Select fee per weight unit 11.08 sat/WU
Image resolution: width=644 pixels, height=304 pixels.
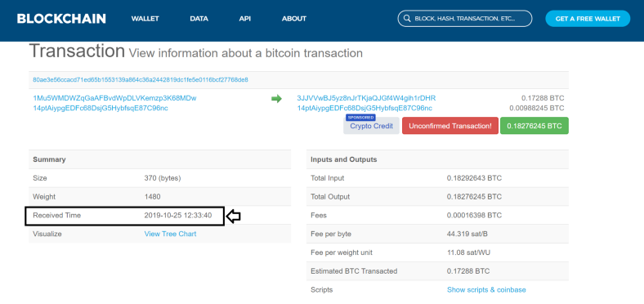tap(468, 253)
